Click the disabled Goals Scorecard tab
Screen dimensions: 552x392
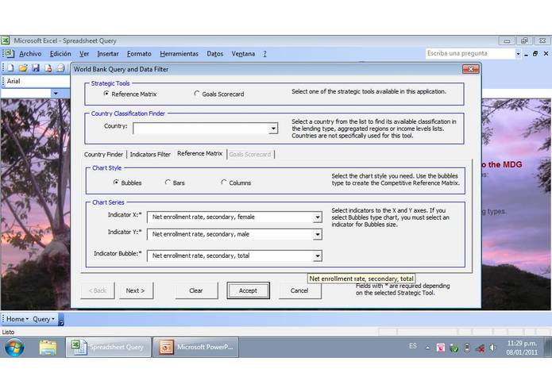point(250,154)
